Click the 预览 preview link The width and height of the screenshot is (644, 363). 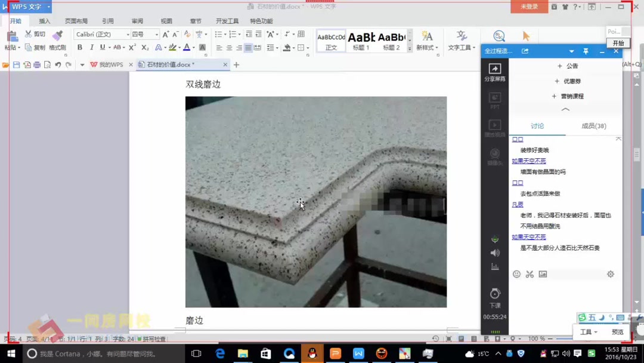(617, 332)
